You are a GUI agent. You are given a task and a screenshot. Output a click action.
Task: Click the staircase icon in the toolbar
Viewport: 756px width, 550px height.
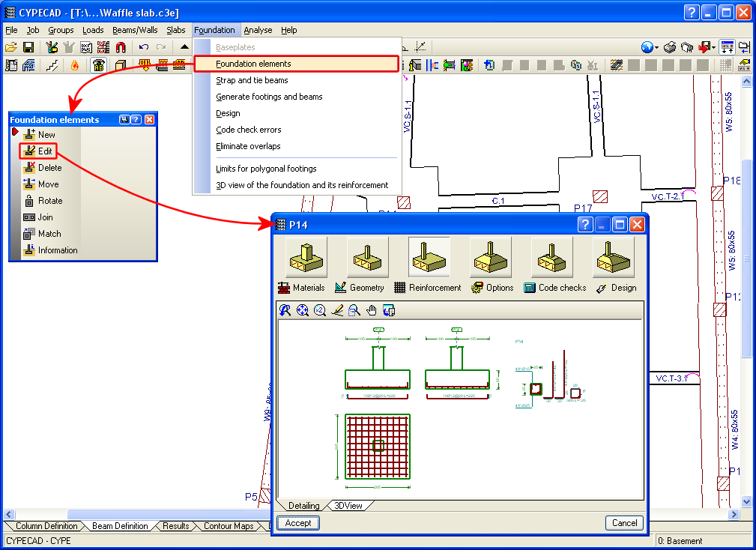(52, 64)
